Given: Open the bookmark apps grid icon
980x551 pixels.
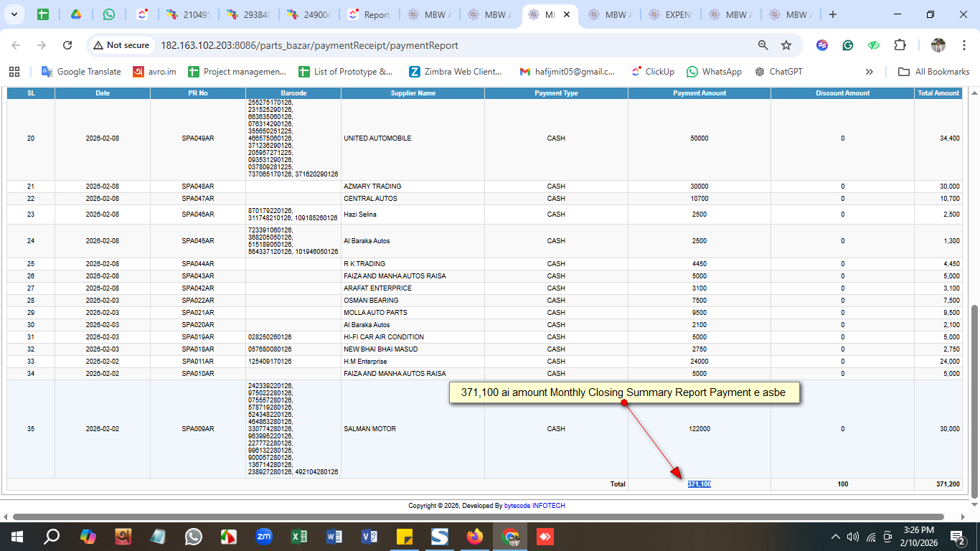Looking at the screenshot, I should click(x=14, y=72).
